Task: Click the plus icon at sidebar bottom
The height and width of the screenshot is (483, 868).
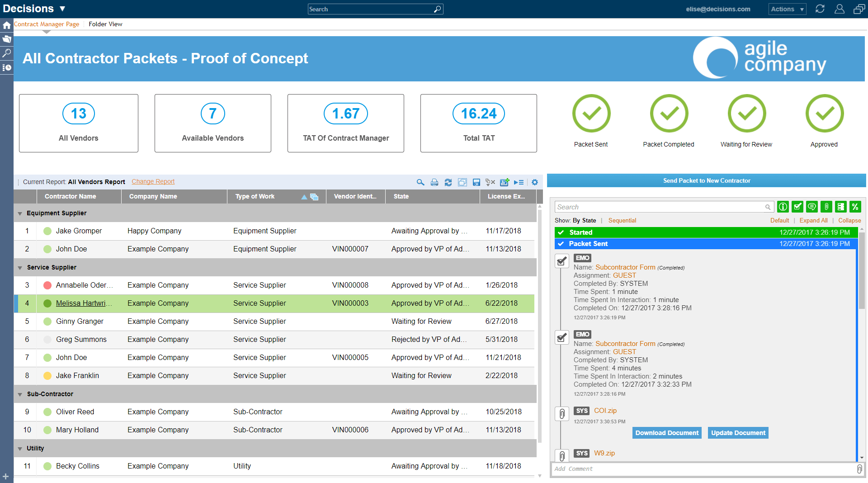Action: (5, 477)
